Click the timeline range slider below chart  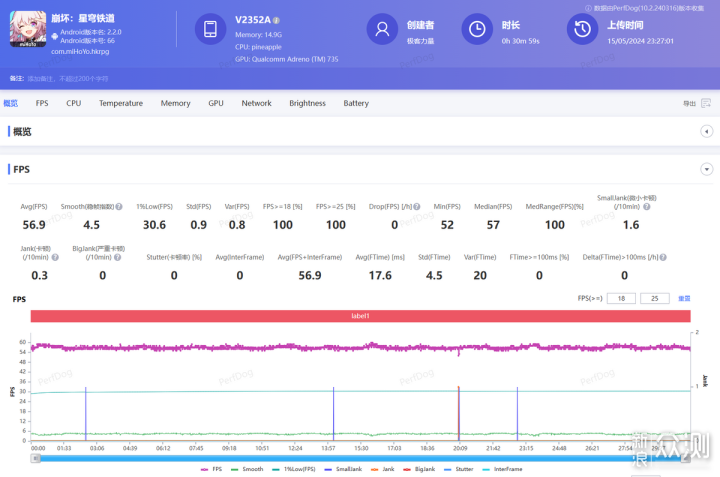click(x=360, y=458)
